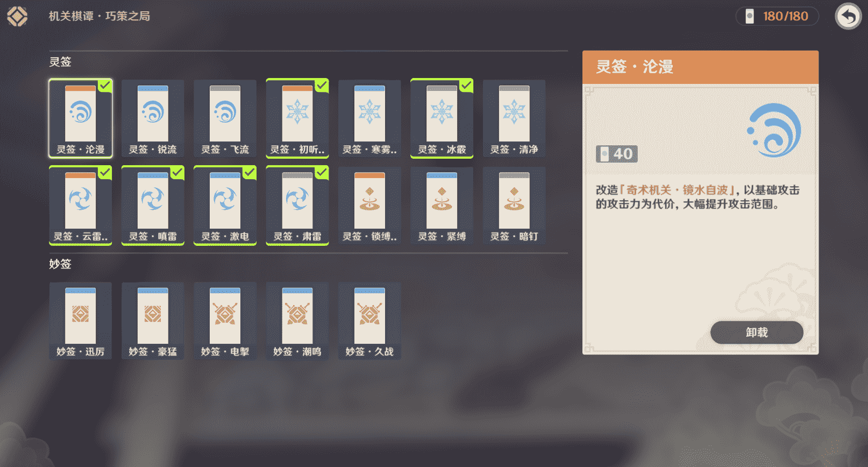Click the 妙签 section header

click(x=60, y=264)
